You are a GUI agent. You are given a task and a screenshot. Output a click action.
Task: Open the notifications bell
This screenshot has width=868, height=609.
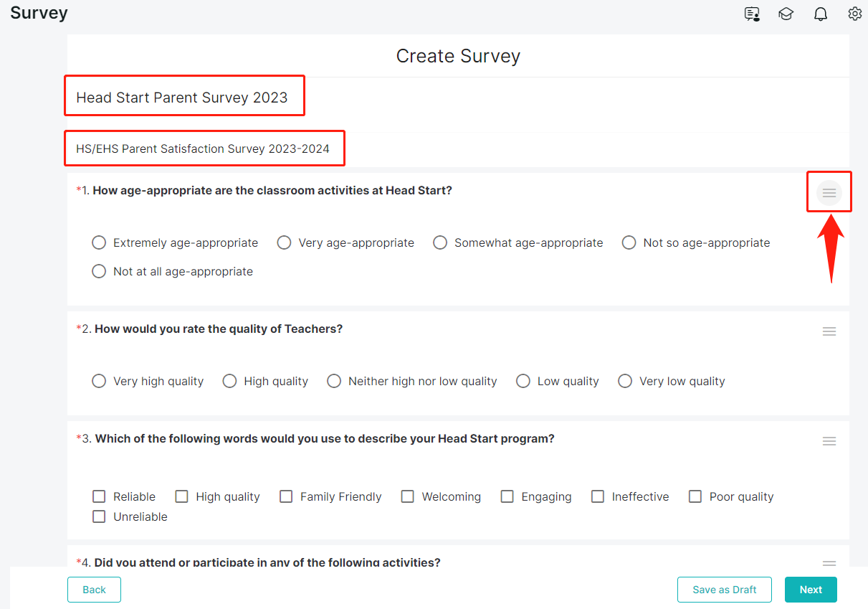click(821, 14)
